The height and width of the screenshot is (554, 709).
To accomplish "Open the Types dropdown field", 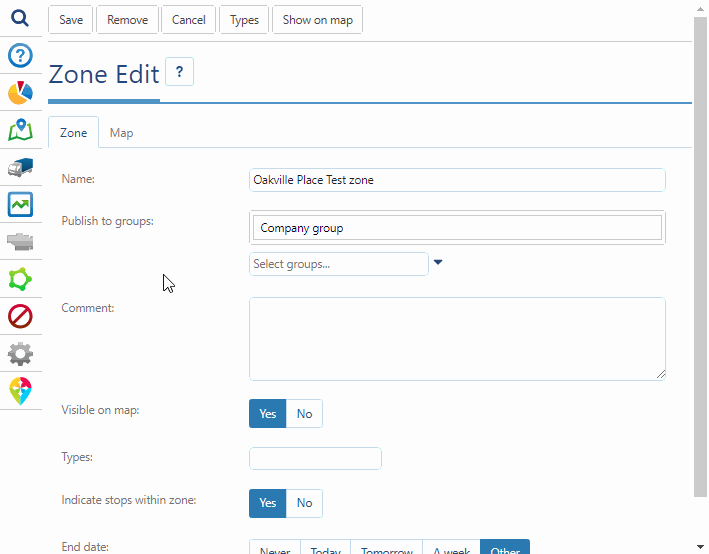I will [x=315, y=458].
